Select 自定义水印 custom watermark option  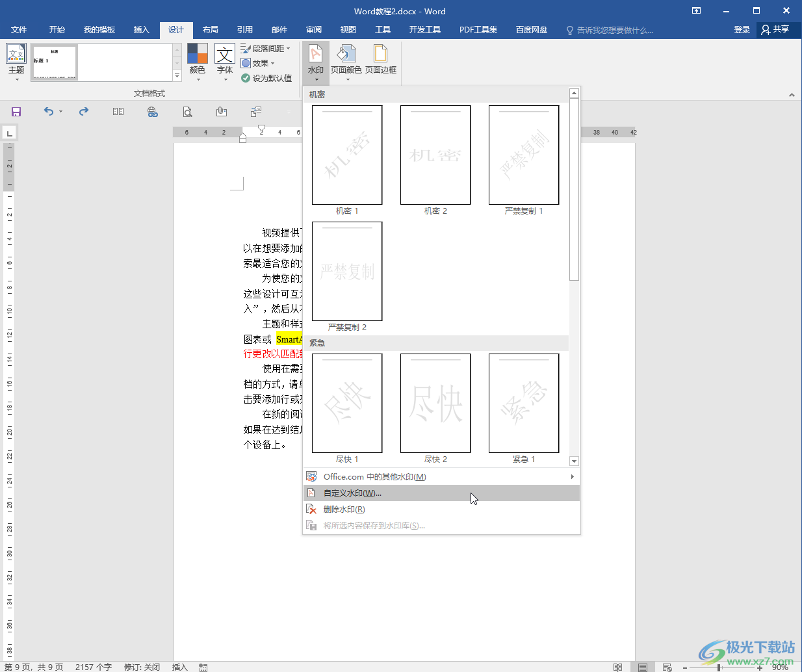441,493
